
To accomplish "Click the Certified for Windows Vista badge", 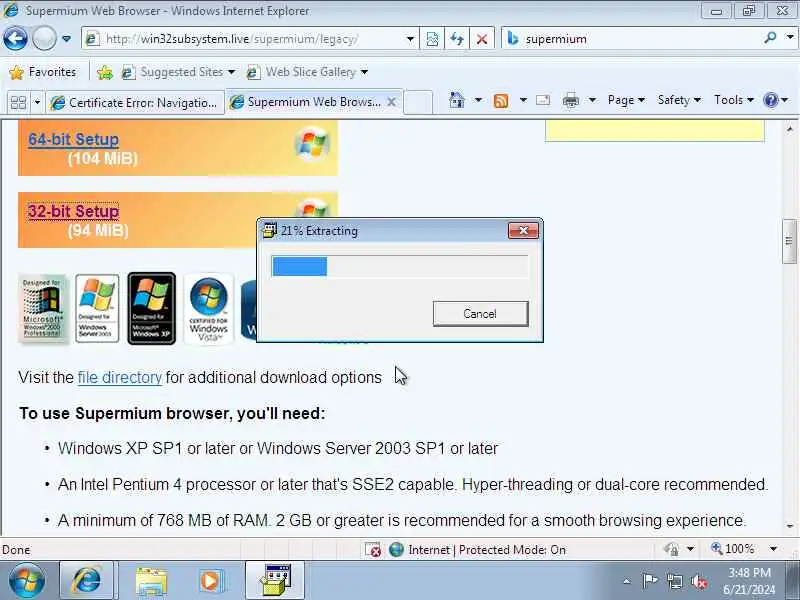I will click(x=209, y=309).
